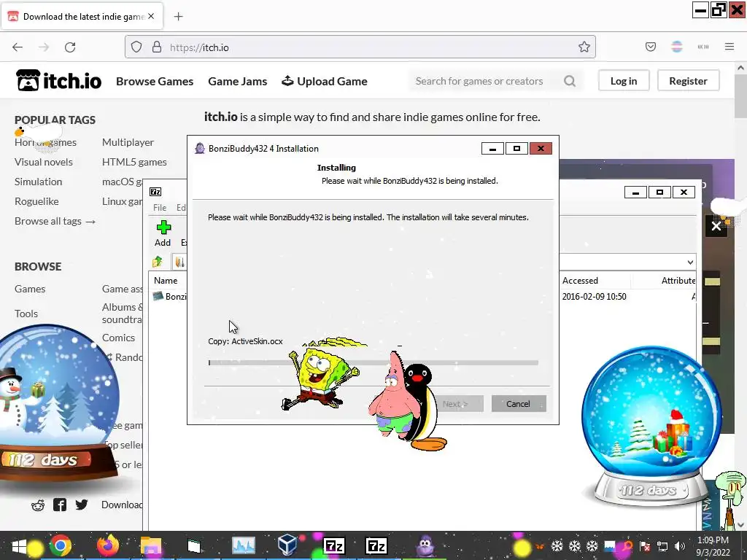Click the 2016-02-09 10:50 accessed cell
This screenshot has height=560, width=747.
pyautogui.click(x=594, y=296)
